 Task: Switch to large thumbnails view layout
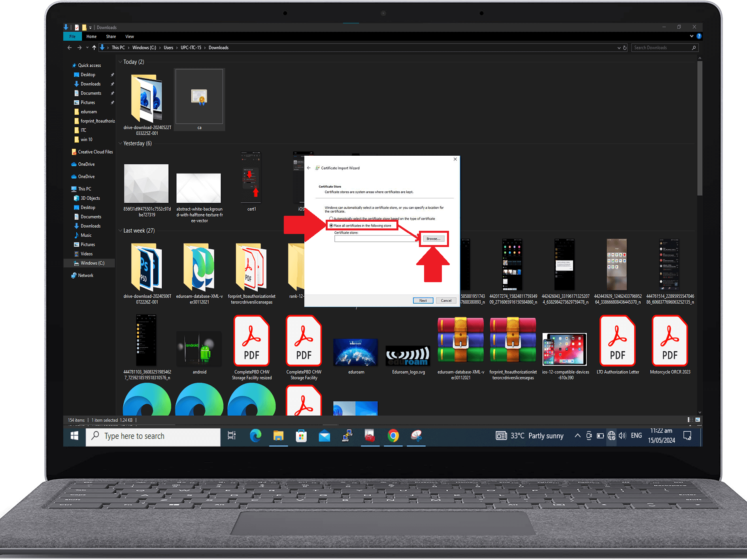point(698,420)
